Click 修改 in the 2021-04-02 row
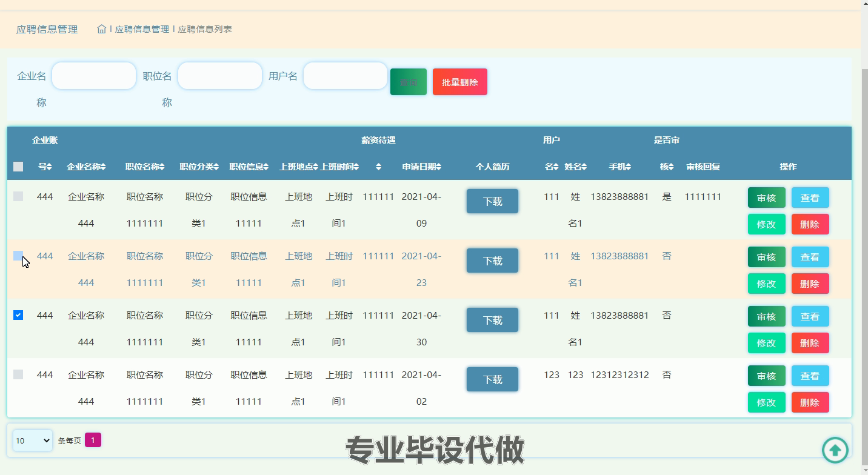This screenshot has width=868, height=475. [767, 402]
